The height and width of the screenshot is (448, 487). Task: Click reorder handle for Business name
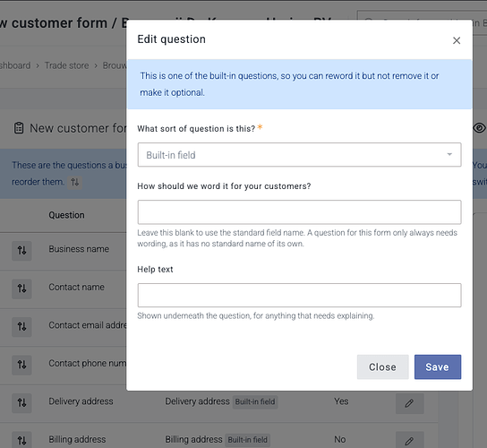pos(21,251)
